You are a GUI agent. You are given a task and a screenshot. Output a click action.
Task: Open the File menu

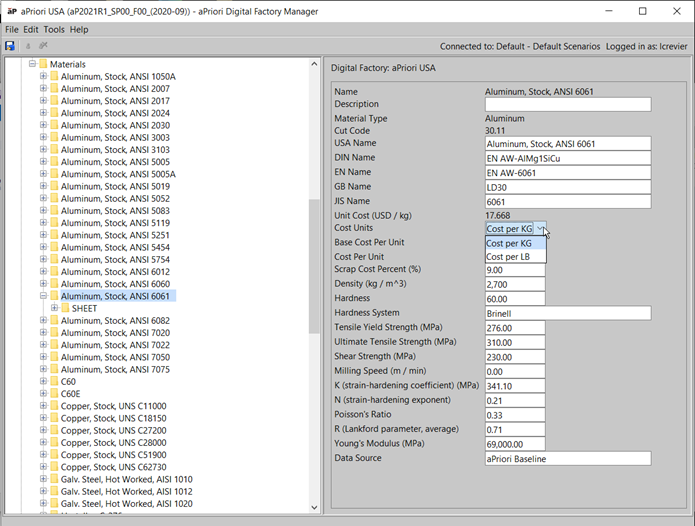12,30
